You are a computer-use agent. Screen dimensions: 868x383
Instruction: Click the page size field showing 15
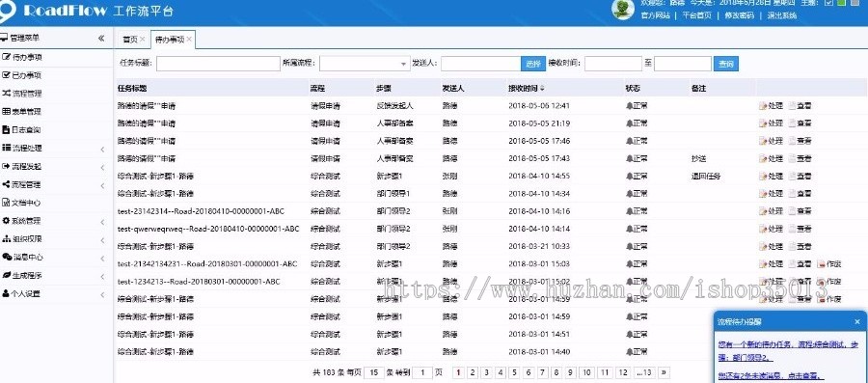373,373
